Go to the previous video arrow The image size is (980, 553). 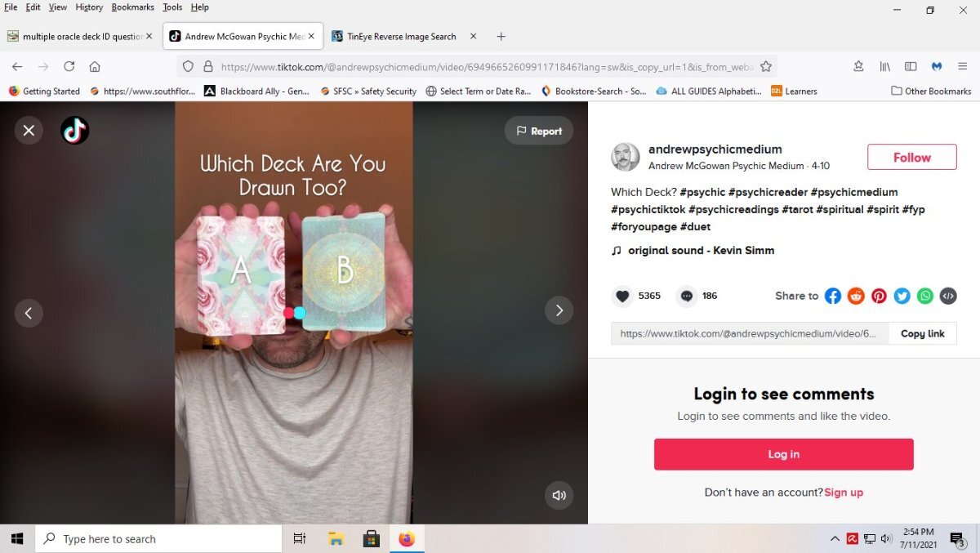click(29, 312)
